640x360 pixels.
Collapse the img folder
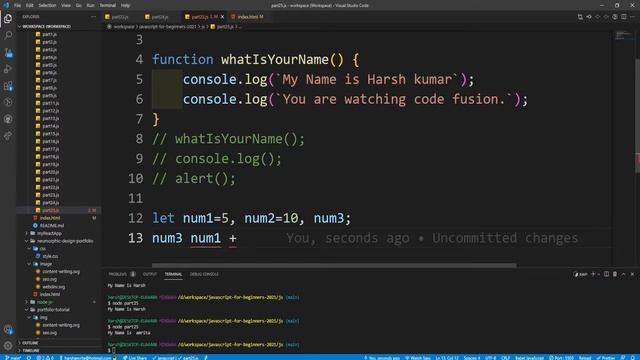(43, 318)
